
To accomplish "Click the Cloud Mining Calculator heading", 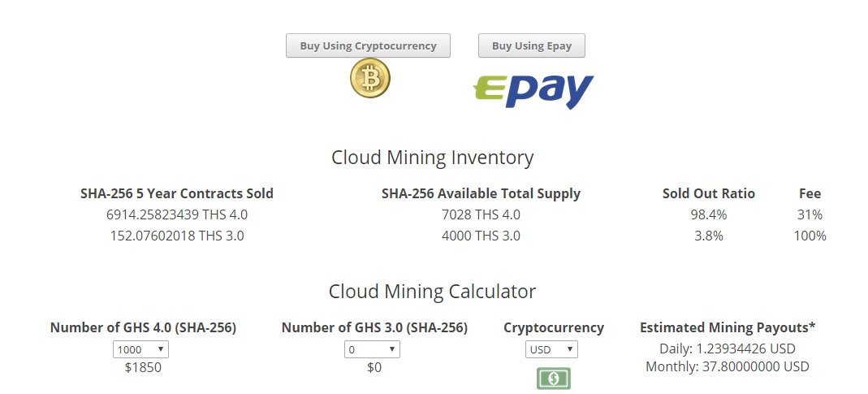I will point(432,292).
